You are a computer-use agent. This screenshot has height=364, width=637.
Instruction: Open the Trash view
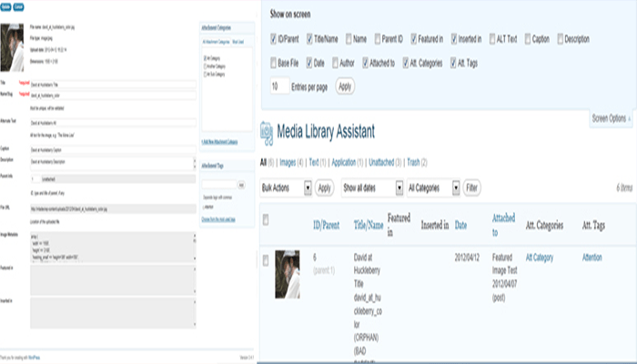point(413,163)
